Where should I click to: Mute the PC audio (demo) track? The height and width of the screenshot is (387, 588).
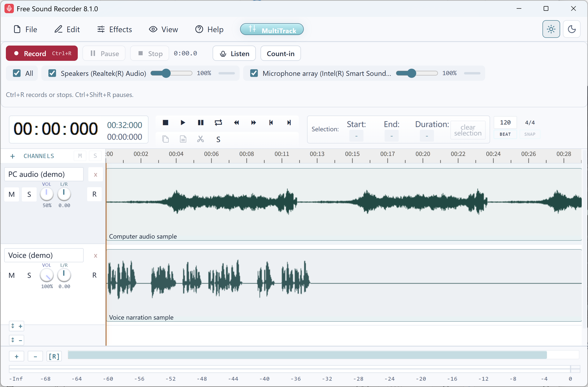[x=12, y=194]
